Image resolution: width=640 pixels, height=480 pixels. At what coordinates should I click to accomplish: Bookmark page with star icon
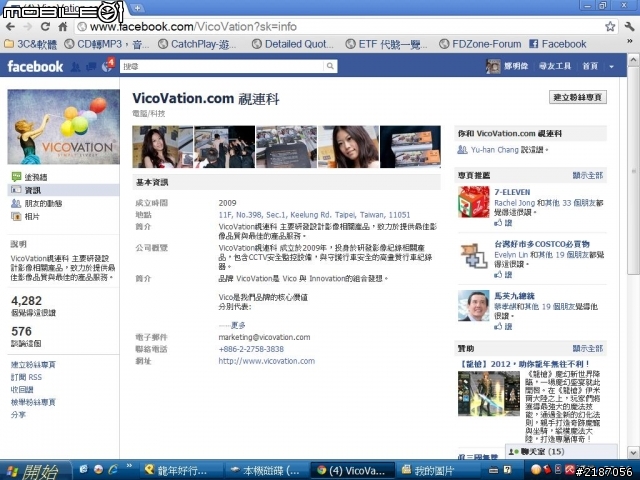click(610, 27)
